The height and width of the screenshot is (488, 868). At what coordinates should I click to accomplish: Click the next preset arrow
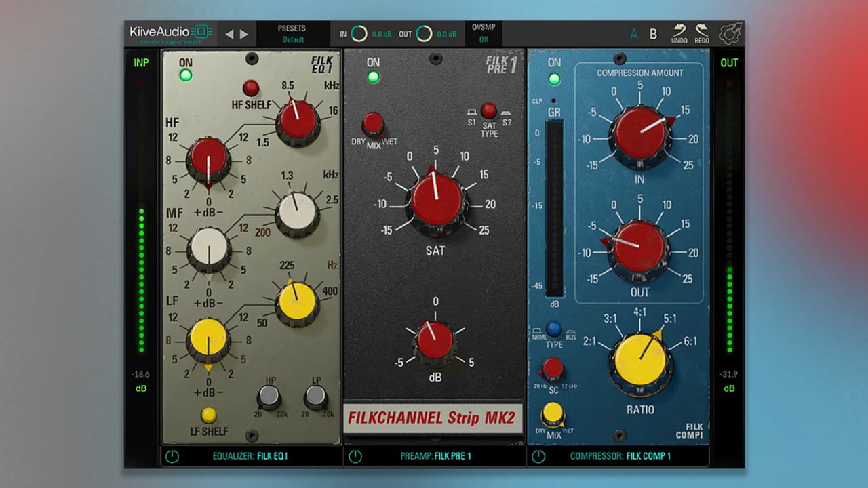[244, 34]
